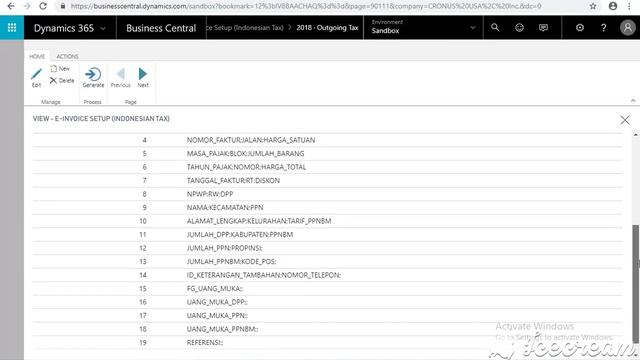Screen dimensions: 640x360
Task: Open the browser three-dot menu
Action: (629, 6)
